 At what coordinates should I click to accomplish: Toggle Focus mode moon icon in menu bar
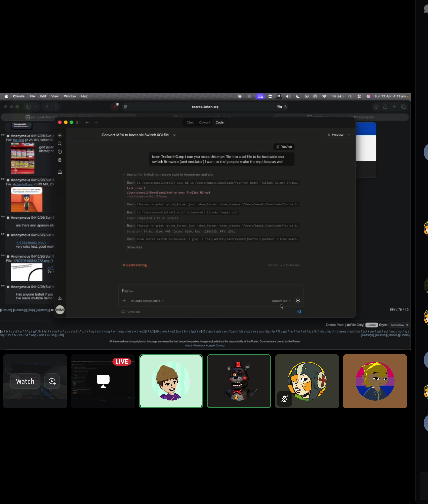tap(298, 96)
